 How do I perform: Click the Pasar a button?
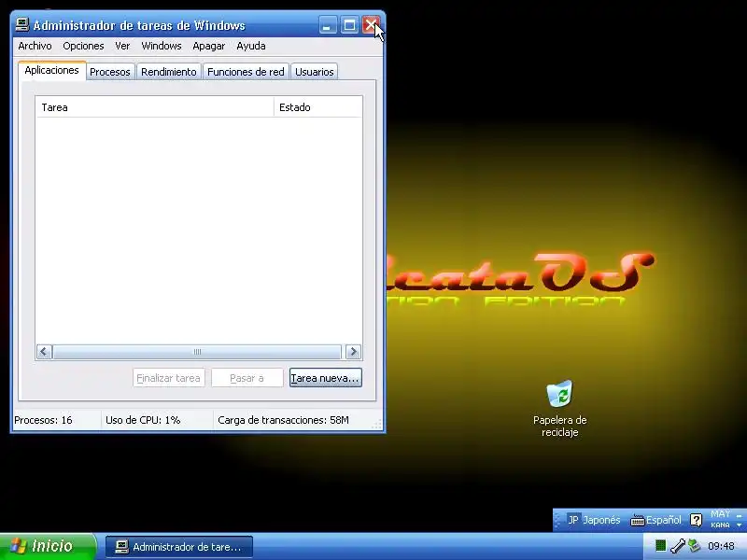point(247,378)
